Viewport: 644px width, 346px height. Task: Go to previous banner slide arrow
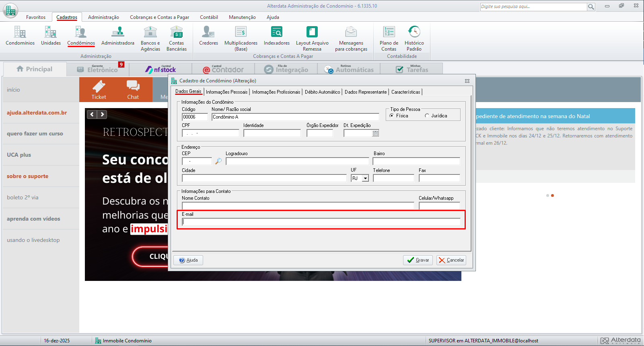click(x=92, y=115)
